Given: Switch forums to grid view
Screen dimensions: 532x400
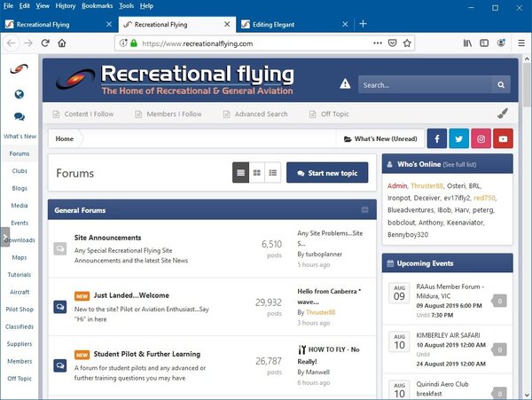Looking at the screenshot, I should click(256, 173).
